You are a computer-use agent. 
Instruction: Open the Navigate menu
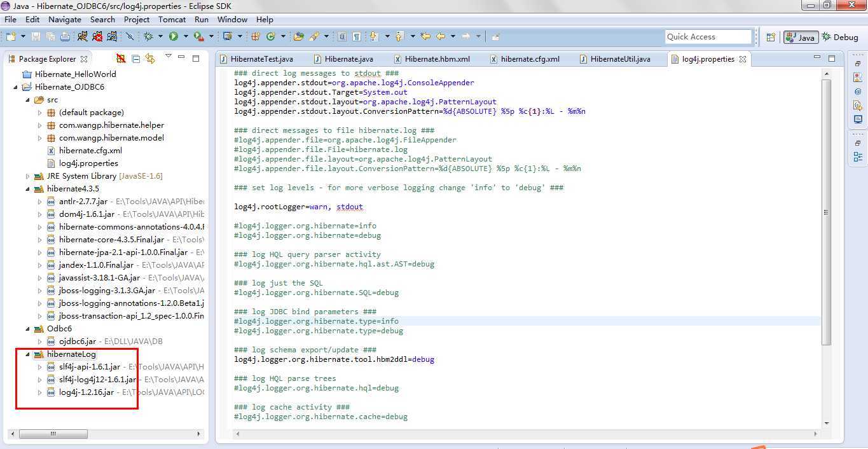click(64, 19)
